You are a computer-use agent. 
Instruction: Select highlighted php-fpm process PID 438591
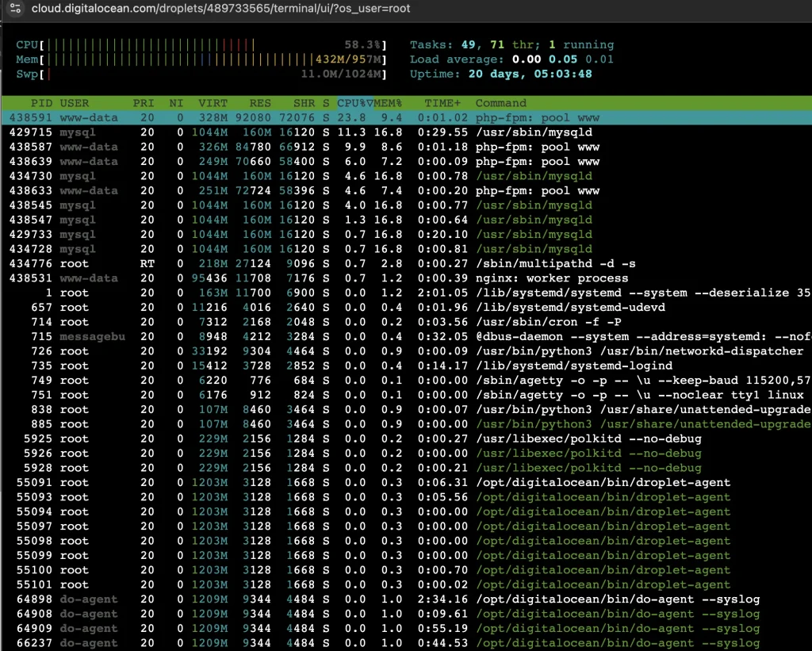tap(406, 117)
